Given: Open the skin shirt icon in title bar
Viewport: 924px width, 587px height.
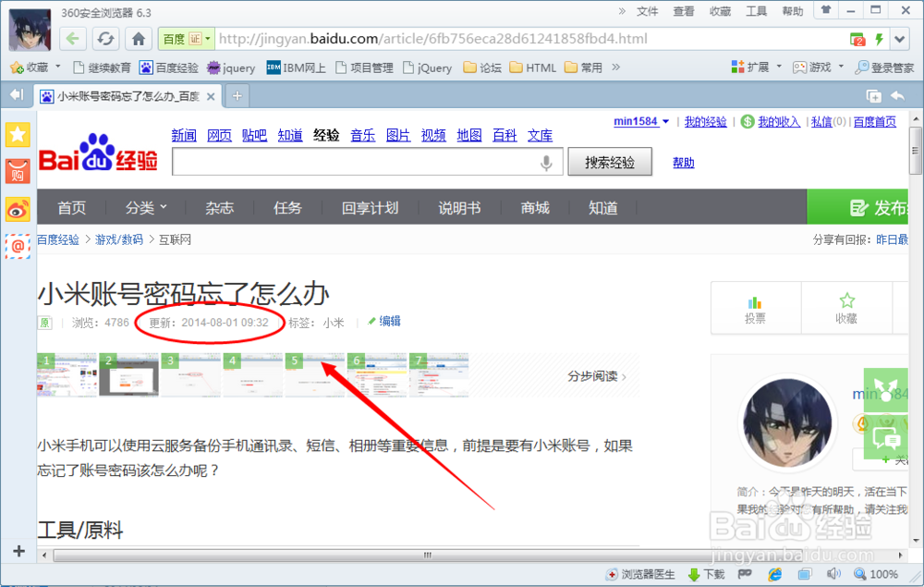Looking at the screenshot, I should pos(826,10).
